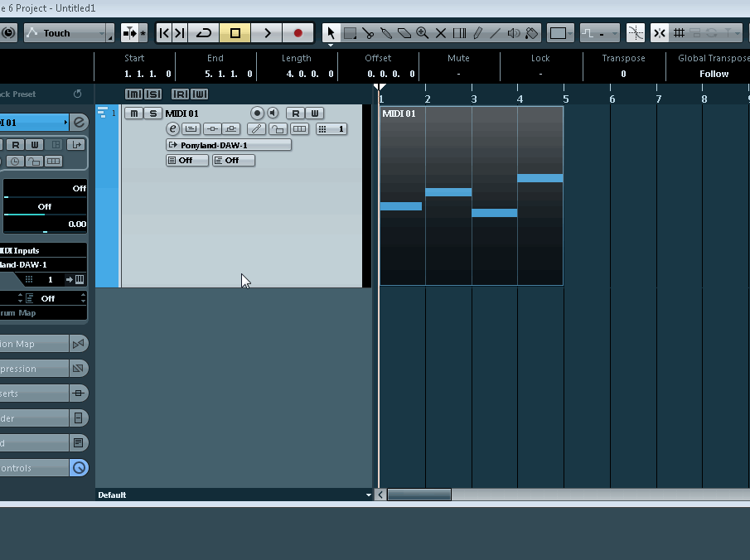The height and width of the screenshot is (560, 750).
Task: Open the Drum Map selector set to Off
Action: (x=234, y=160)
